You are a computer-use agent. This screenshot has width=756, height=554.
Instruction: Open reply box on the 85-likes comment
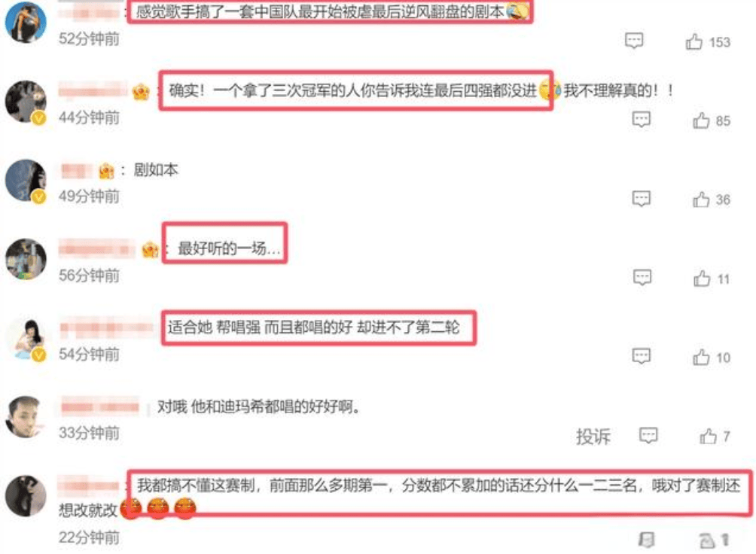[x=642, y=119]
